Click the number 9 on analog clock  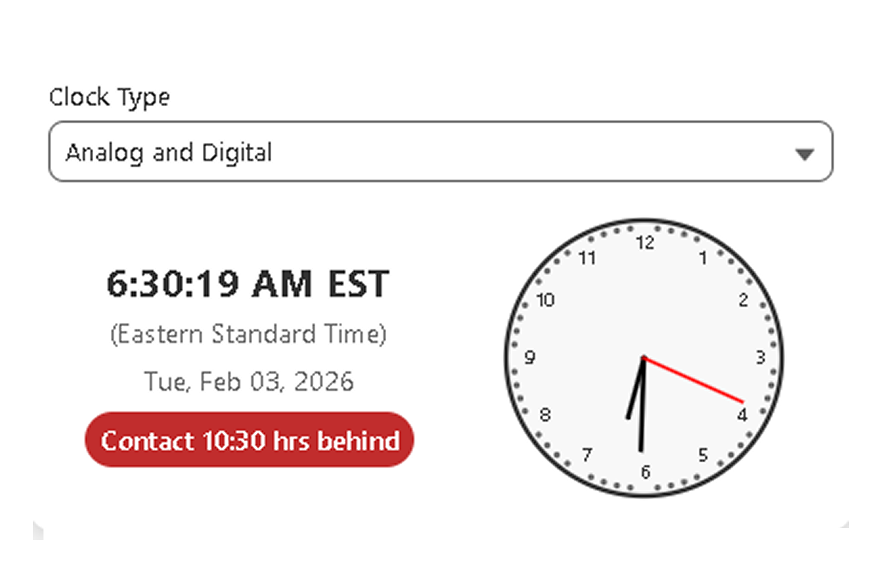pos(530,357)
